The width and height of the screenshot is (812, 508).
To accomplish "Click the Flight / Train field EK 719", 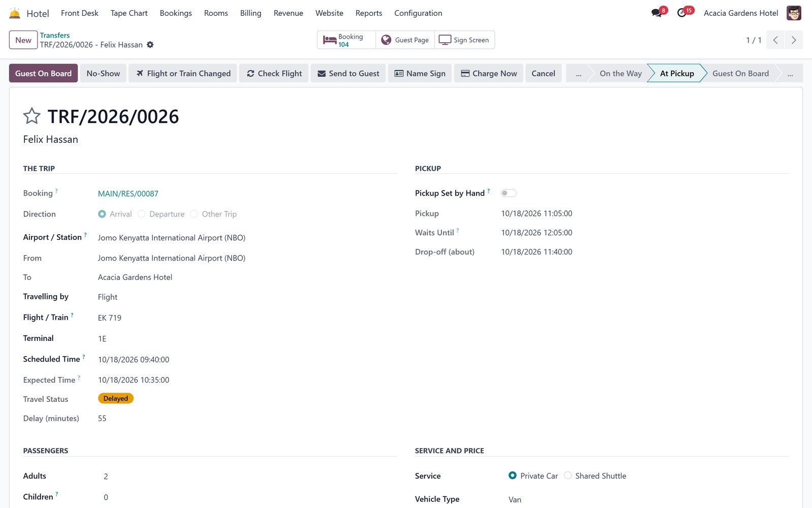I will coord(247,318).
